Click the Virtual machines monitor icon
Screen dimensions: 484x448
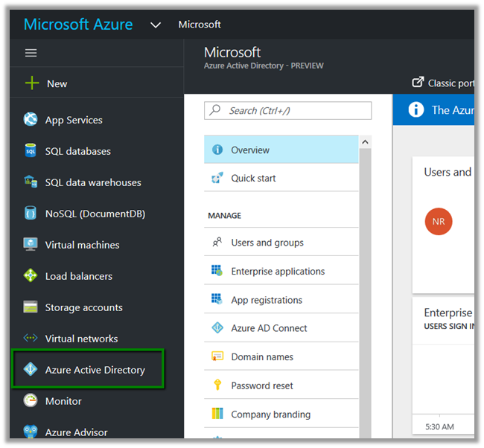[31, 245]
